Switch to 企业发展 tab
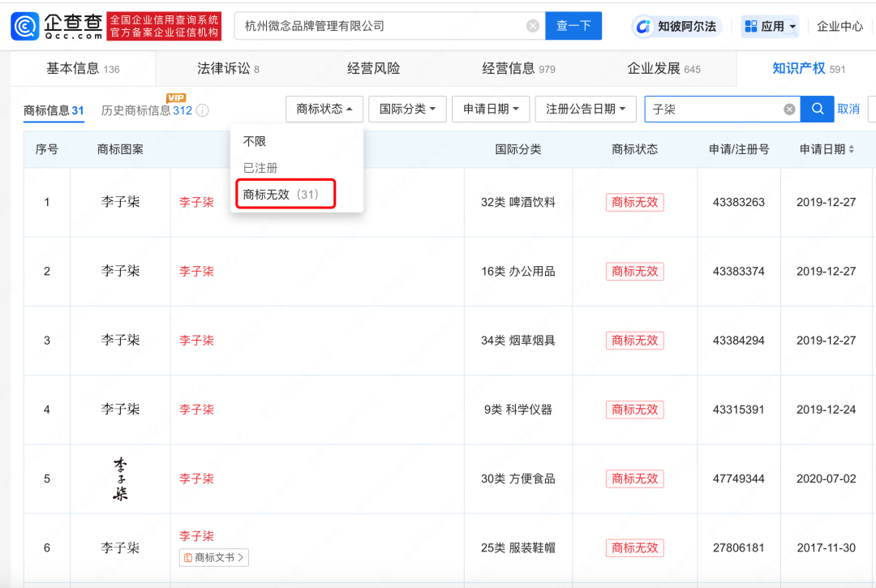Image resolution: width=876 pixels, height=588 pixels. coord(663,69)
